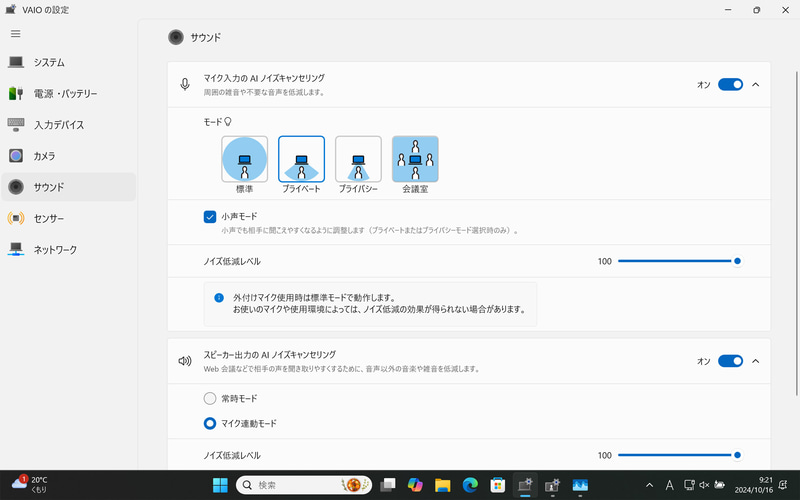This screenshot has height=500, width=800.
Task: Click the network display tray icon
Action: (x=689, y=485)
